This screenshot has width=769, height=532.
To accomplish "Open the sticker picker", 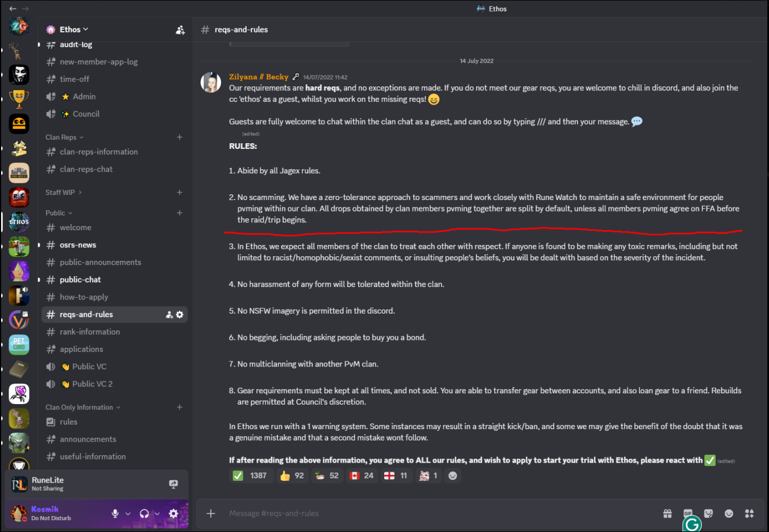I will [708, 513].
